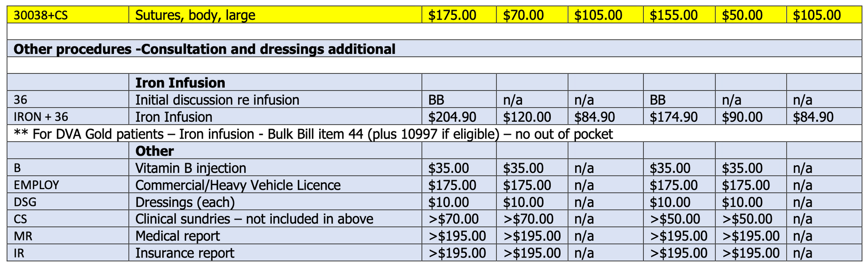This screenshot has width=868, height=267.
Task: Click the MR code cell
Action: pyautogui.click(x=68, y=236)
